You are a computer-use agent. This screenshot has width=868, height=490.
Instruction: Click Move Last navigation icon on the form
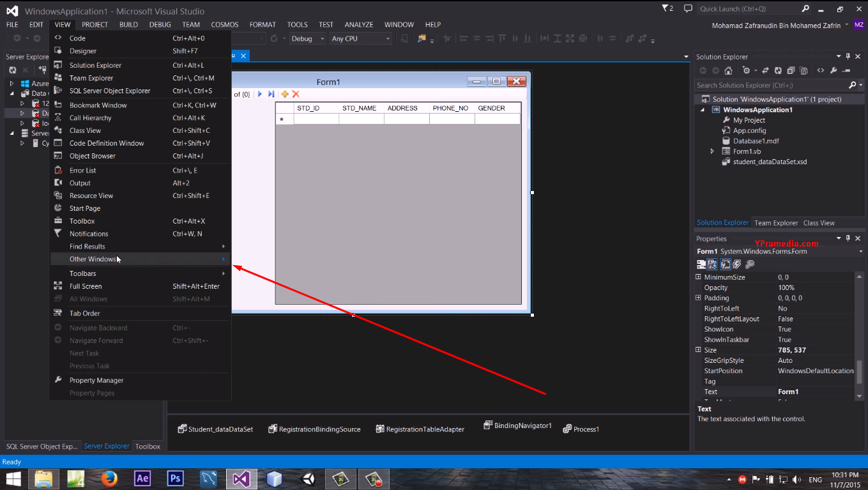pyautogui.click(x=271, y=94)
